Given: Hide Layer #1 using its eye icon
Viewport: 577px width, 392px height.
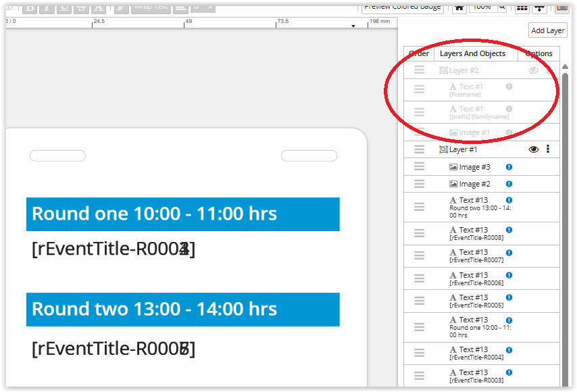Looking at the screenshot, I should click(534, 149).
